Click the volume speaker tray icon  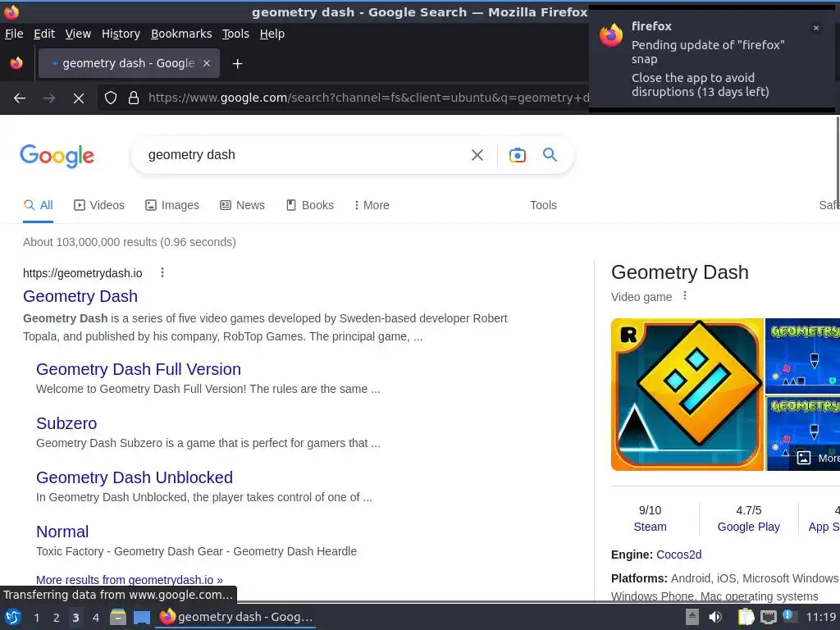point(715,617)
